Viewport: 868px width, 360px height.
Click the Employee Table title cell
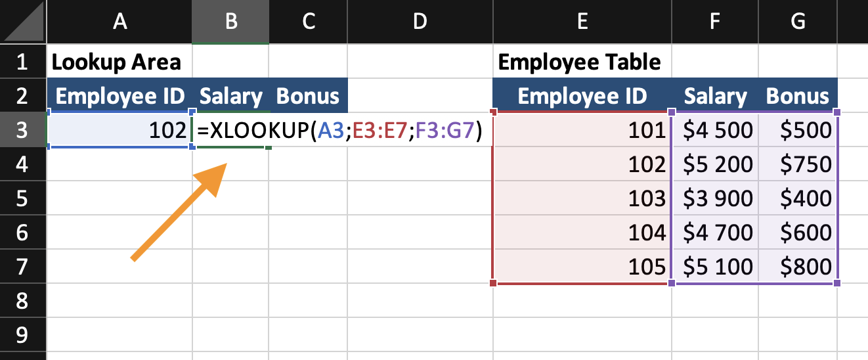coord(580,62)
